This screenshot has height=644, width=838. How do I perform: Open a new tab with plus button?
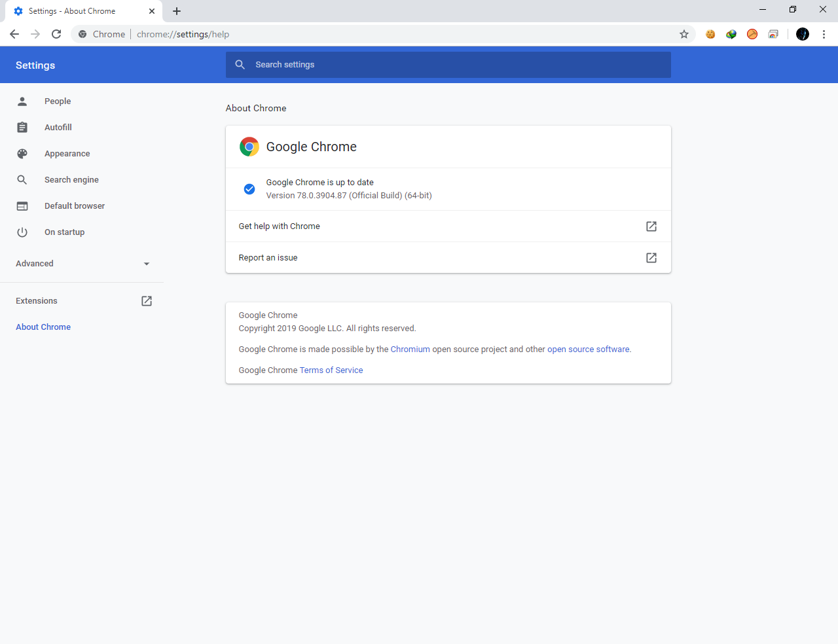pos(177,11)
